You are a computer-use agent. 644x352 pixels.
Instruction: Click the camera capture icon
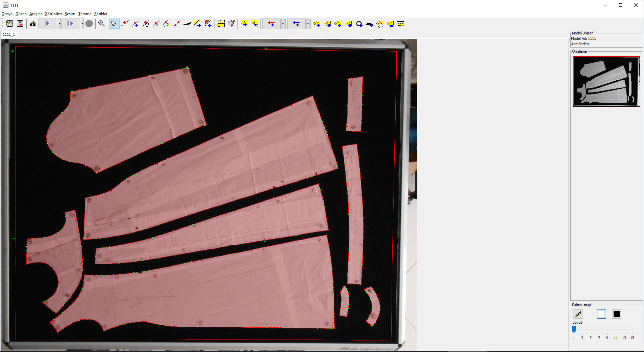click(33, 24)
